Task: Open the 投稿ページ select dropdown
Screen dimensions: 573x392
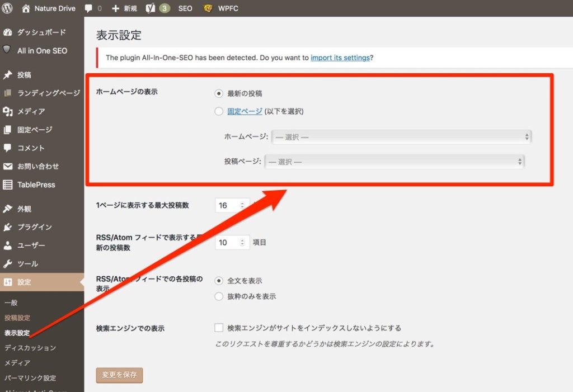Action: [x=394, y=162]
